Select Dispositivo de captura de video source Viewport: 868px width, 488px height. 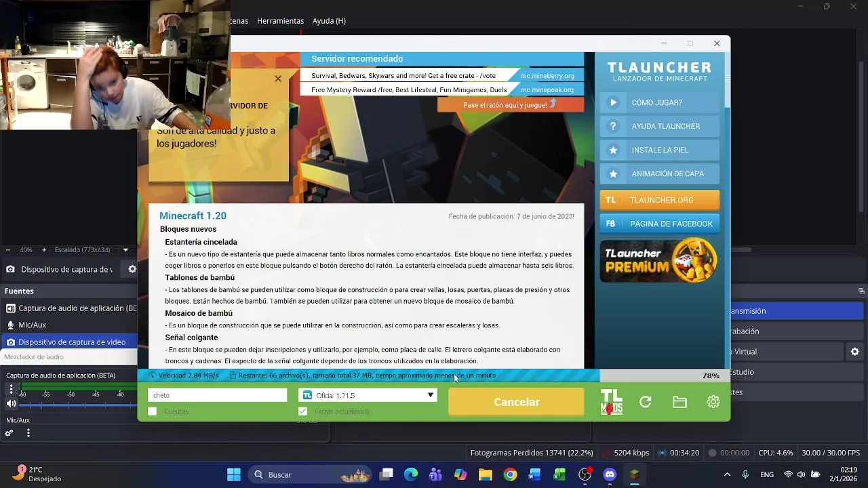pos(69,342)
